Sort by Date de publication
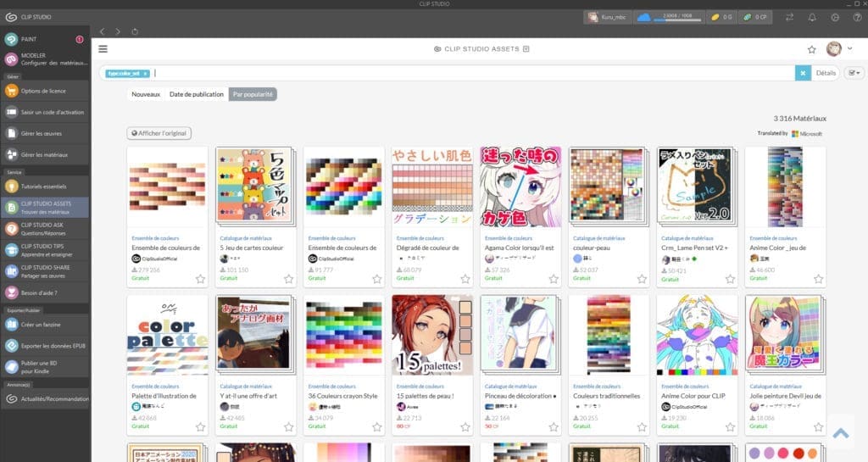This screenshot has width=868, height=462. pyautogui.click(x=197, y=95)
